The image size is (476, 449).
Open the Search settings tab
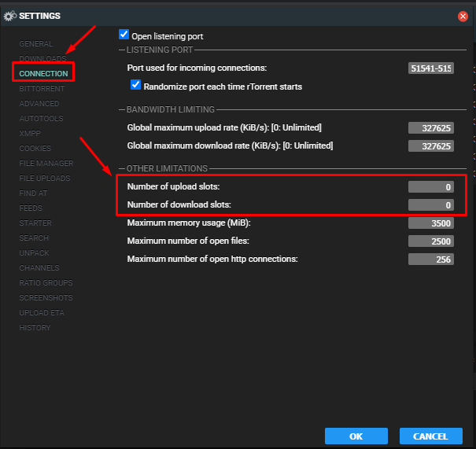coord(34,237)
